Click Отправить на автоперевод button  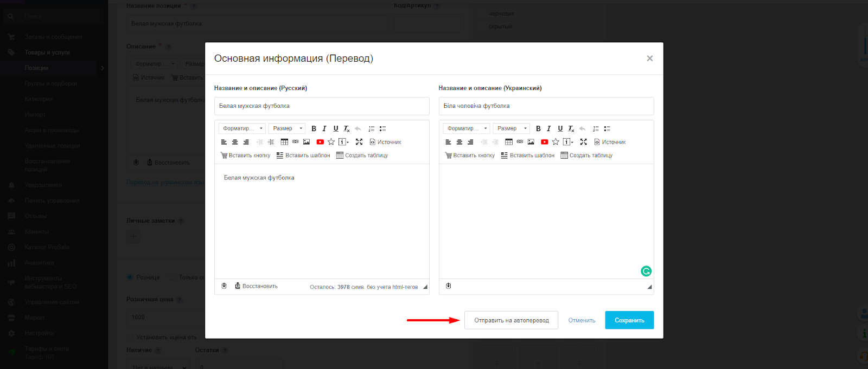(511, 320)
